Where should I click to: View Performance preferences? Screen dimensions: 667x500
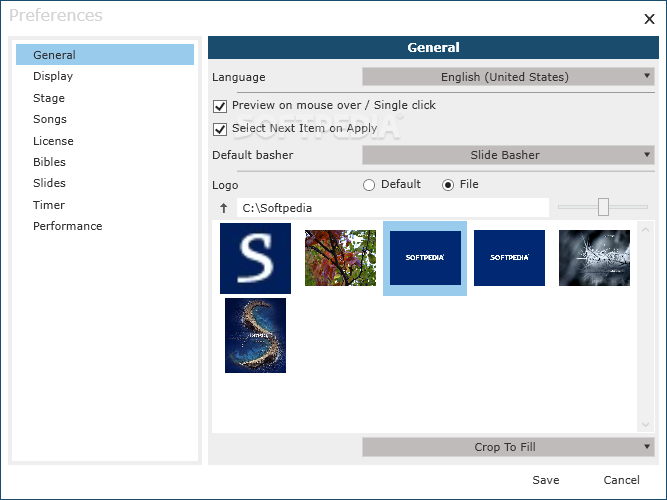tap(105, 226)
